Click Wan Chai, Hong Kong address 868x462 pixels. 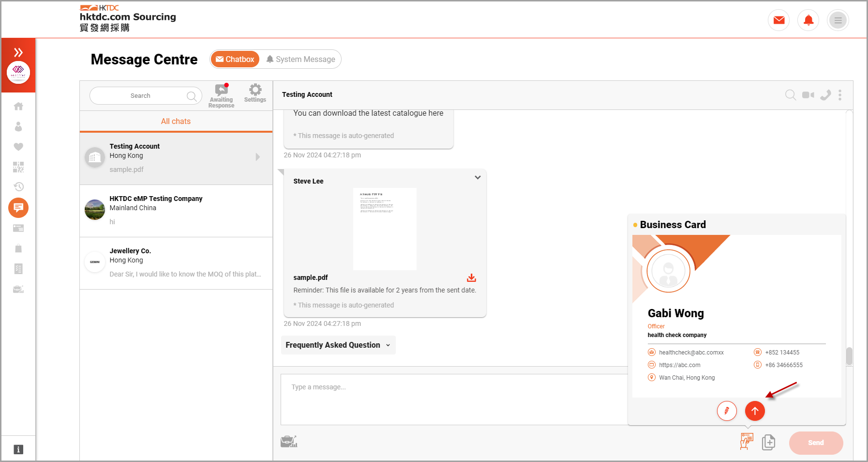[687, 378]
